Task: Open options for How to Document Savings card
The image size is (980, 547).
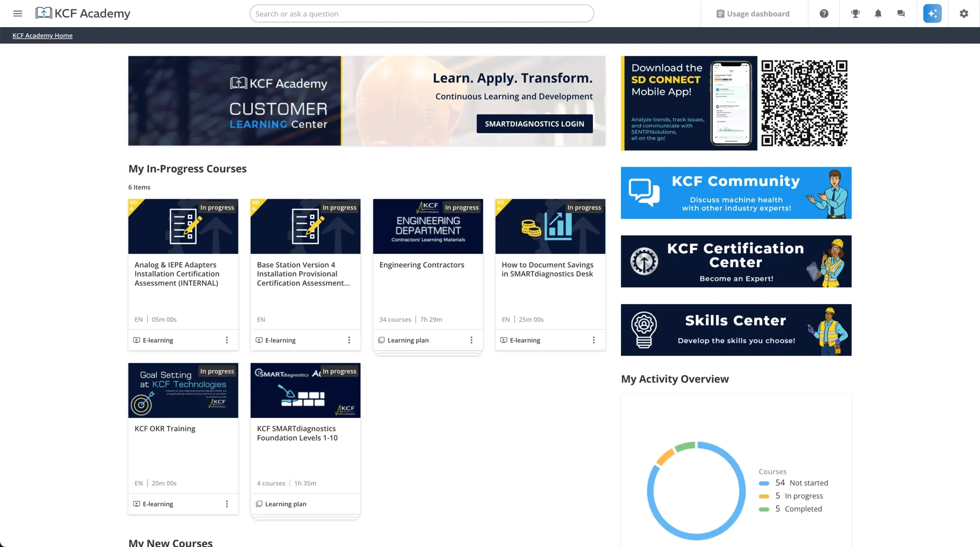Action: [593, 340]
